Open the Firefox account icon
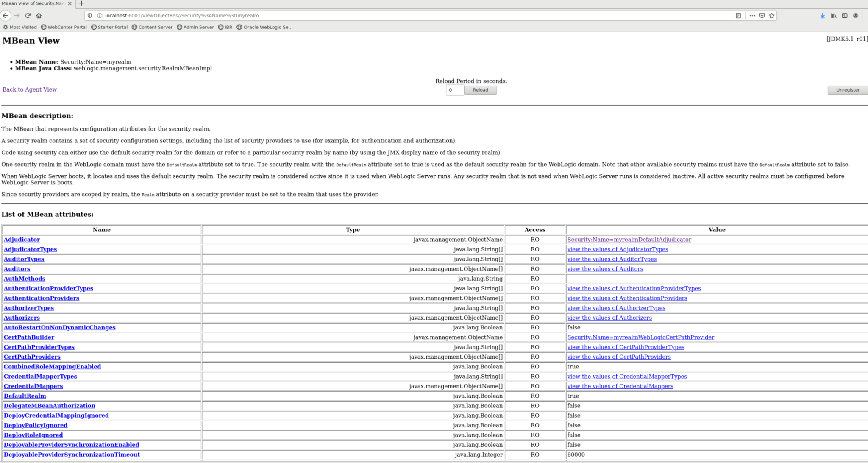 (856, 16)
